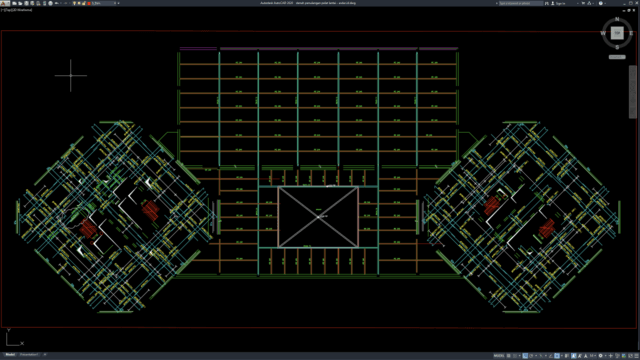Viewport: 640px width, 360px height.
Task: Toggle the drawing grid display icon
Action: 509,356
